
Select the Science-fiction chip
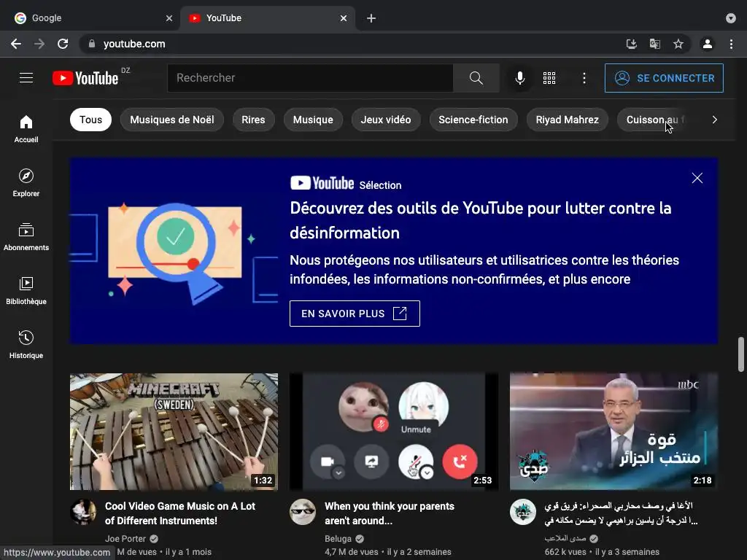pos(473,120)
